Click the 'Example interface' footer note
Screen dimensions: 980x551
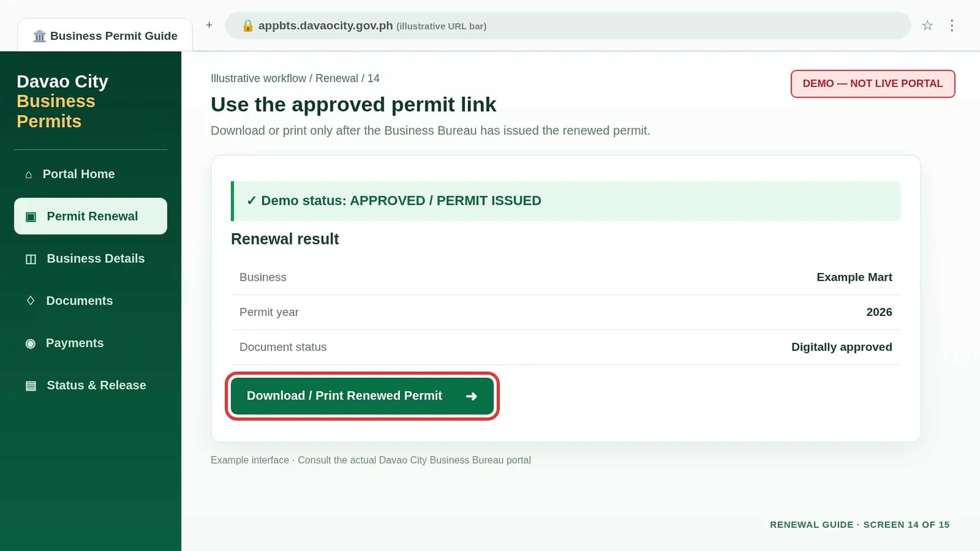point(371,460)
